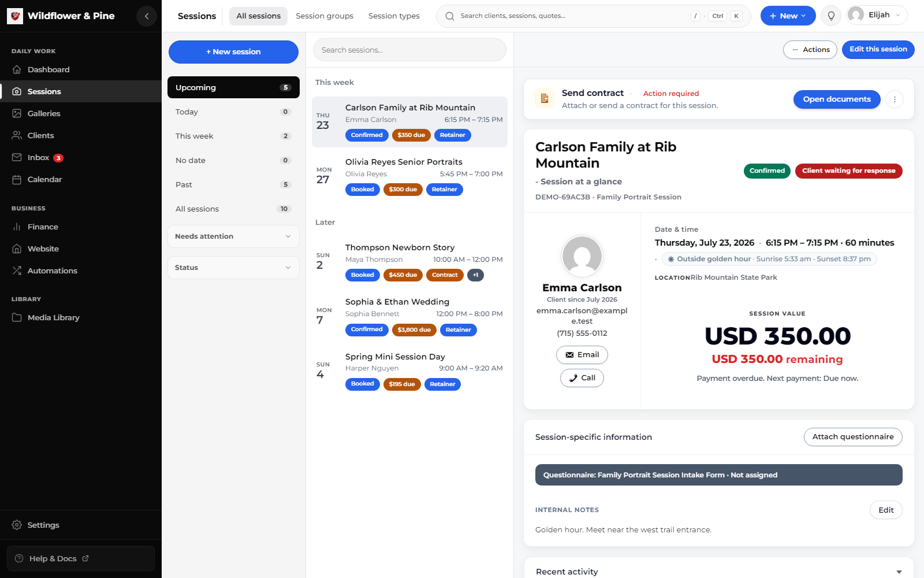Click the $195 due tag
Screen dimensions: 924x578
click(401, 384)
